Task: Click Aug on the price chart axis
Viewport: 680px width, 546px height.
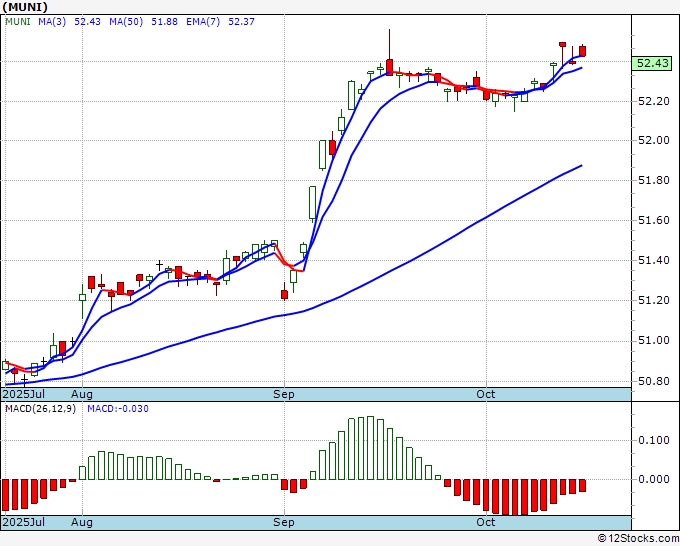Action: [x=82, y=394]
